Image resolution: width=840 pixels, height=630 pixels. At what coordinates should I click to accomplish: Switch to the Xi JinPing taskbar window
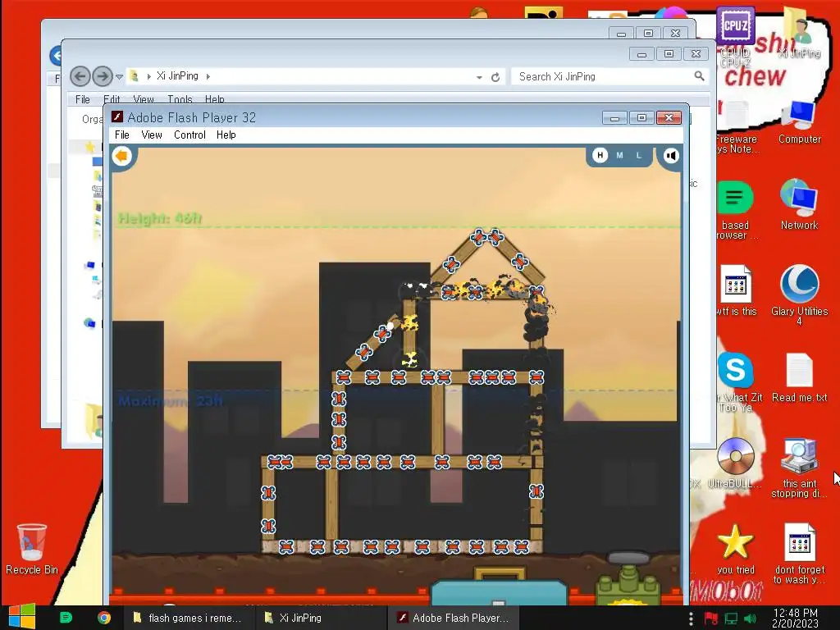coord(321,618)
